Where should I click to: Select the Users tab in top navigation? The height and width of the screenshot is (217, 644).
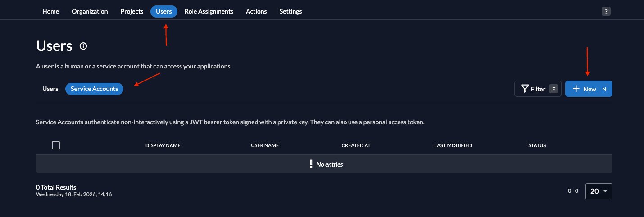tap(164, 11)
